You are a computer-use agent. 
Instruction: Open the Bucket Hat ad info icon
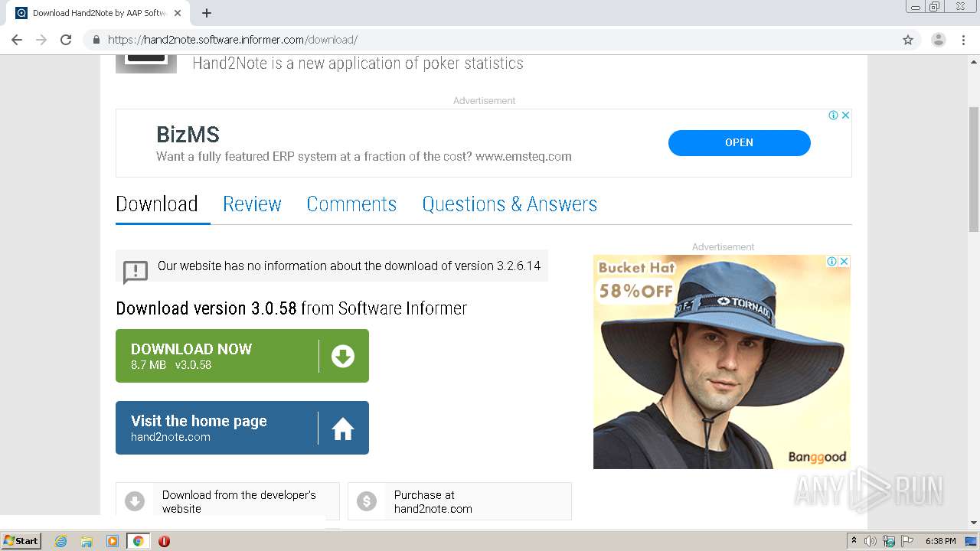point(831,261)
